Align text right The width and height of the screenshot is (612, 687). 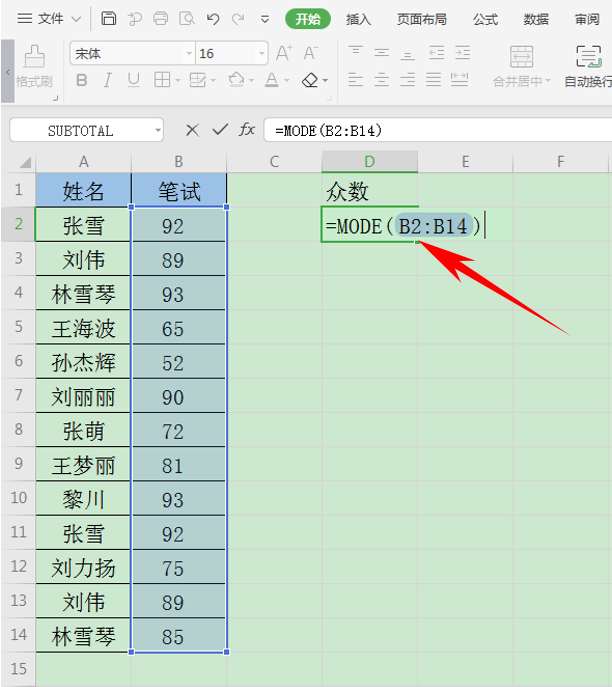coord(407,80)
